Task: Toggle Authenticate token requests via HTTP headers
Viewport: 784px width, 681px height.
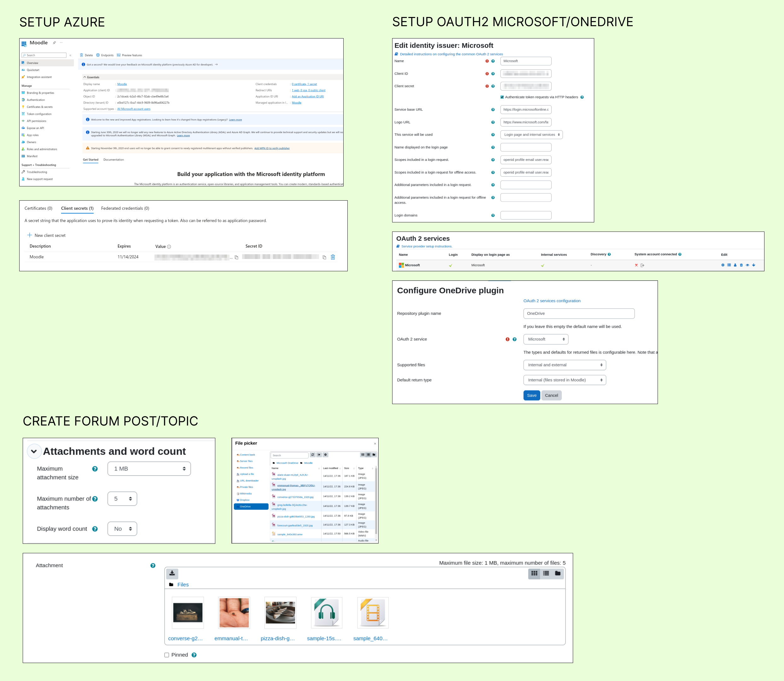Action: pos(502,97)
